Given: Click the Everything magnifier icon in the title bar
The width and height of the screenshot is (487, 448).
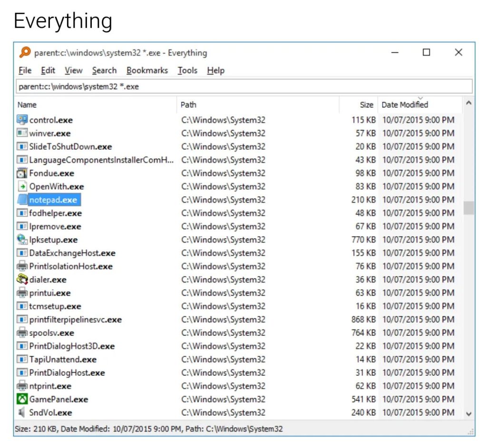Looking at the screenshot, I should click(25, 53).
